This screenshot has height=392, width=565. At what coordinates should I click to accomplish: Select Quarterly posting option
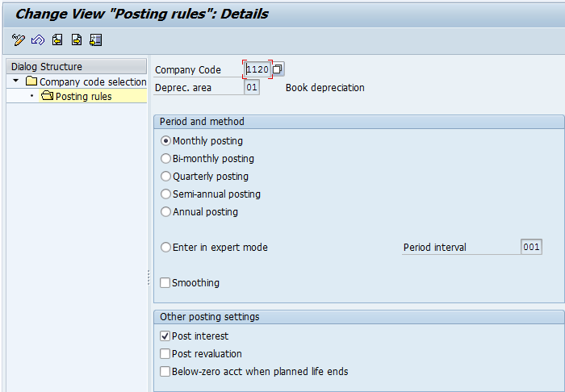click(x=165, y=176)
